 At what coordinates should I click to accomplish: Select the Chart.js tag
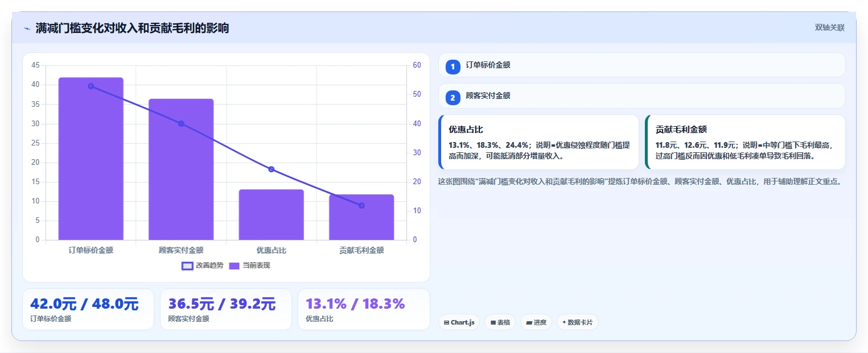tap(459, 322)
